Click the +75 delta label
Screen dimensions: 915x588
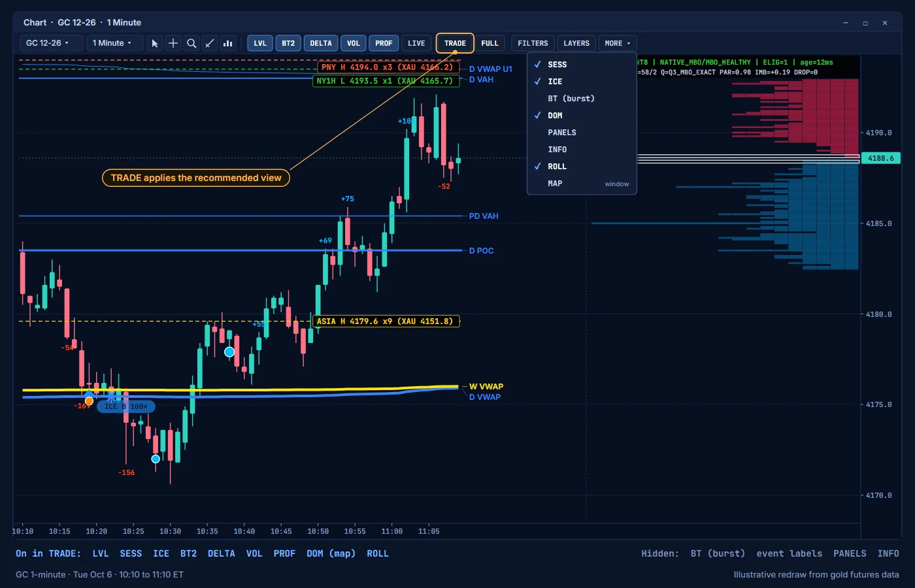(348, 199)
